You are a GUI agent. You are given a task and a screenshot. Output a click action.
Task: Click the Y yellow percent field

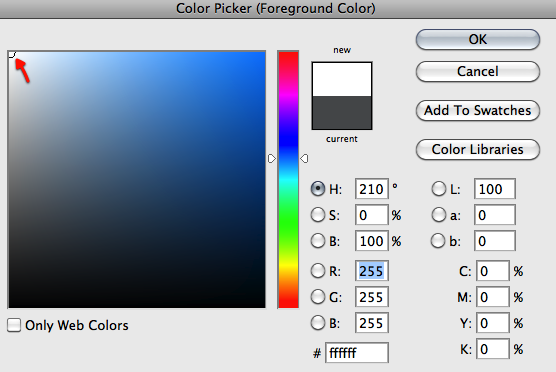pyautogui.click(x=493, y=323)
